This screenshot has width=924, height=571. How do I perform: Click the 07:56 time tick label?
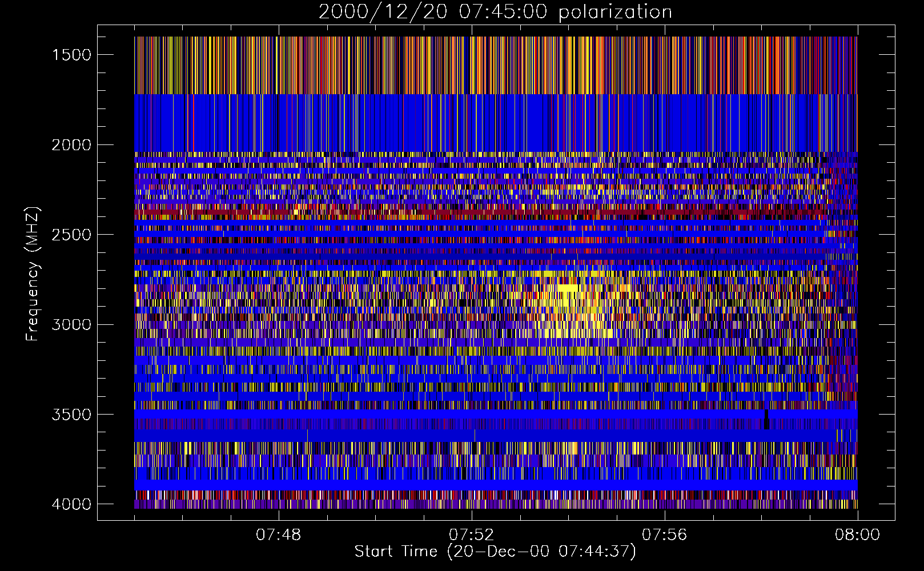[x=665, y=535]
